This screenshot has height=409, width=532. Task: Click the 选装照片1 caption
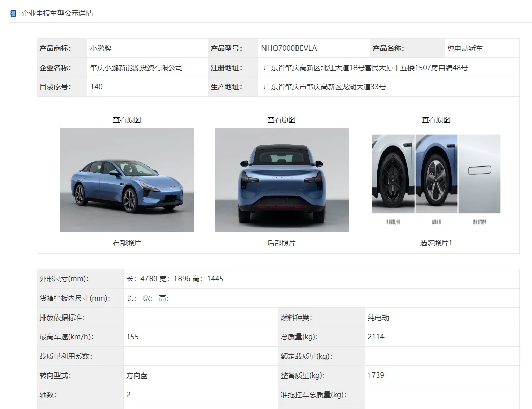pos(436,243)
